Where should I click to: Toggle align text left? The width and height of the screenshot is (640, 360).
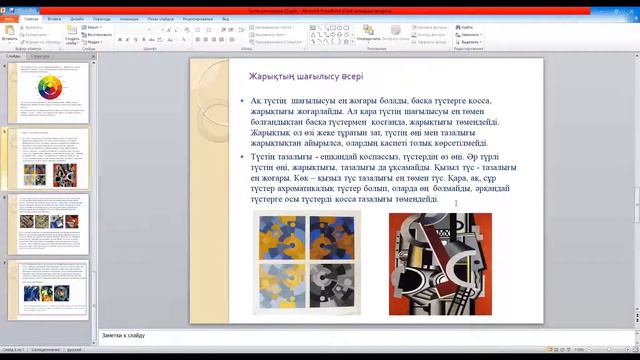click(198, 40)
